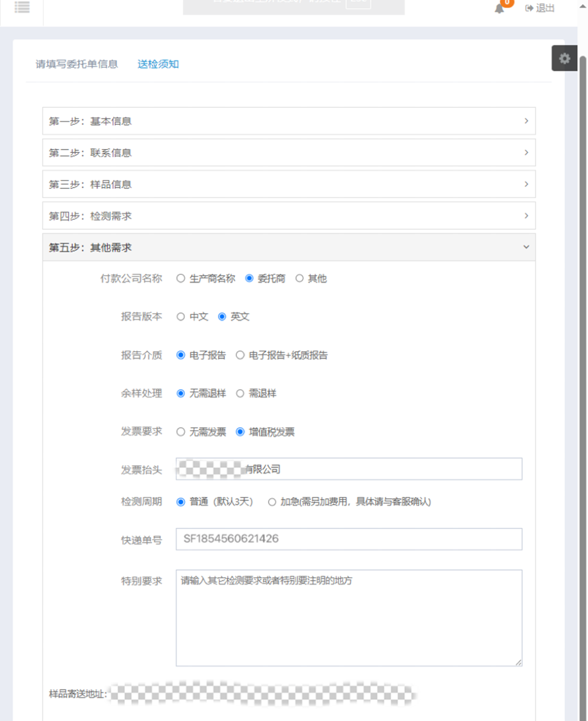Open the settings gear panel

point(565,59)
